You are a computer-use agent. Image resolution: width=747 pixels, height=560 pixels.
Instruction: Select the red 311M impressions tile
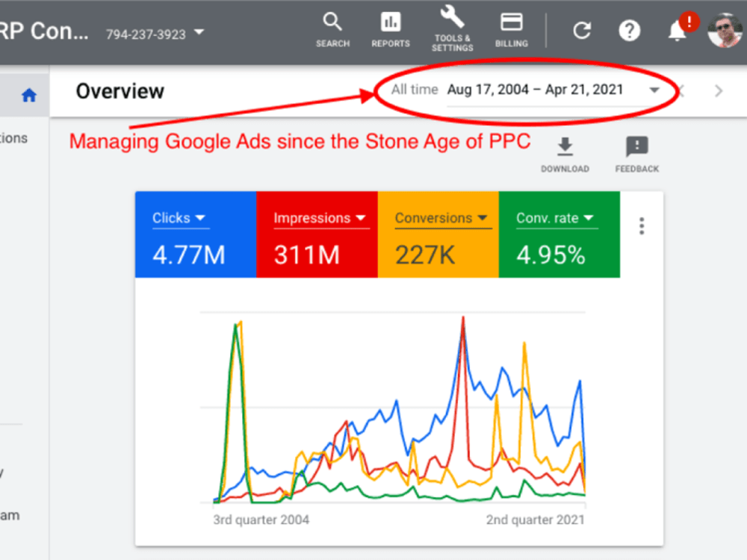pos(317,234)
